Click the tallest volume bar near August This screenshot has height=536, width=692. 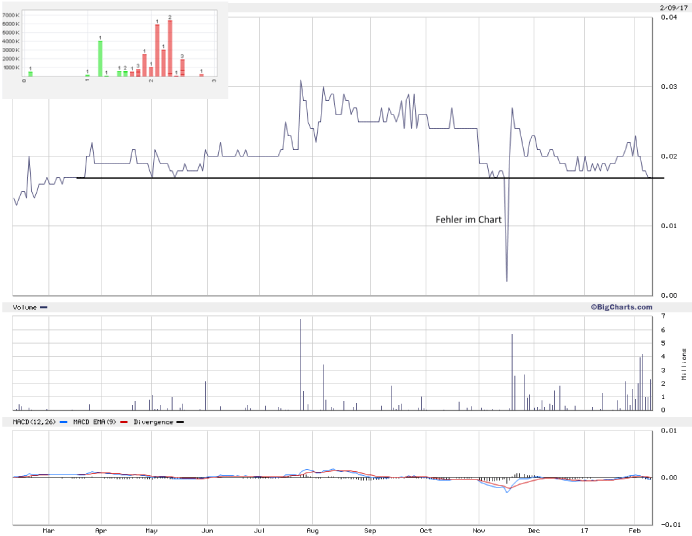point(300,365)
